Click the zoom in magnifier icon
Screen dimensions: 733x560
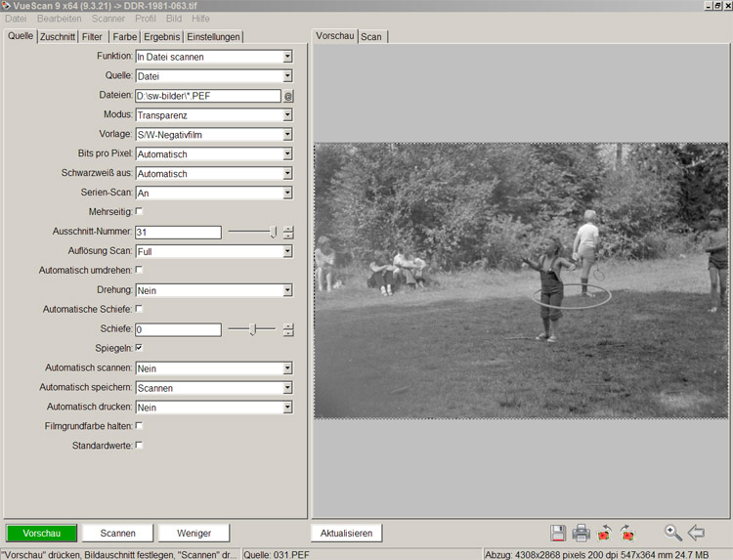pyautogui.click(x=672, y=533)
